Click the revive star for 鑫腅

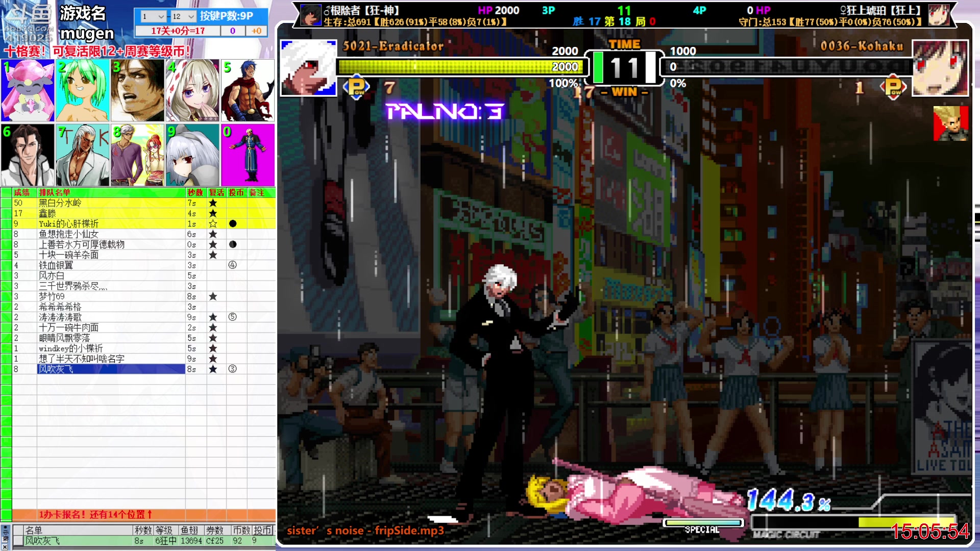213,213
